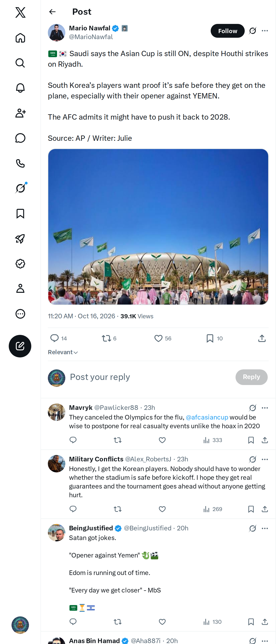Share the main post via upload icon
This screenshot has height=644, width=276.
[x=262, y=338]
